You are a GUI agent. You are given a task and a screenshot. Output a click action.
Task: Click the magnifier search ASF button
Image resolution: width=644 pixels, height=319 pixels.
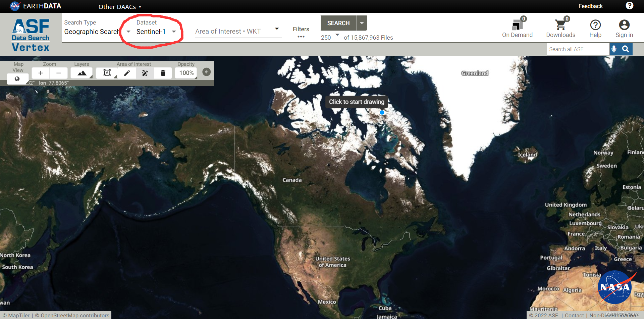coord(626,49)
